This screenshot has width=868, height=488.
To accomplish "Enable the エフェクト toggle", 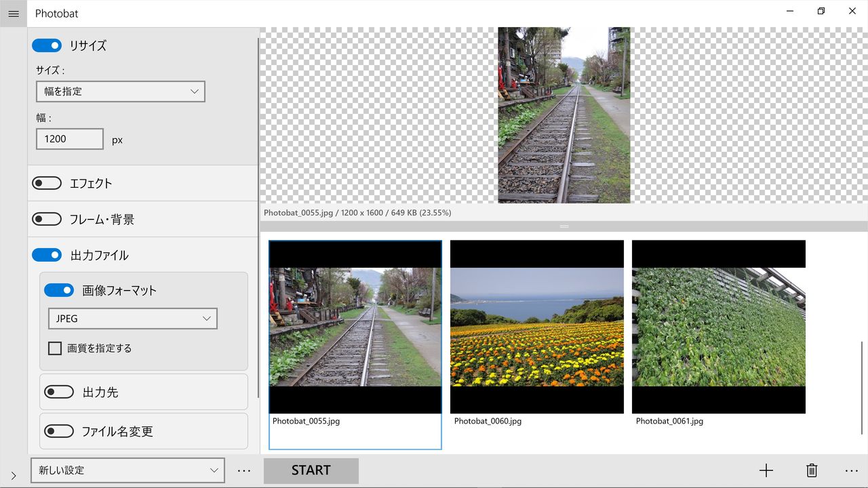I will coord(47,183).
